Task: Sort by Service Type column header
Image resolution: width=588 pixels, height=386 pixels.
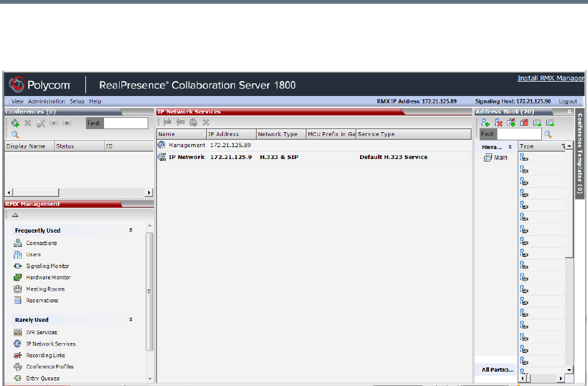Action: coord(413,134)
